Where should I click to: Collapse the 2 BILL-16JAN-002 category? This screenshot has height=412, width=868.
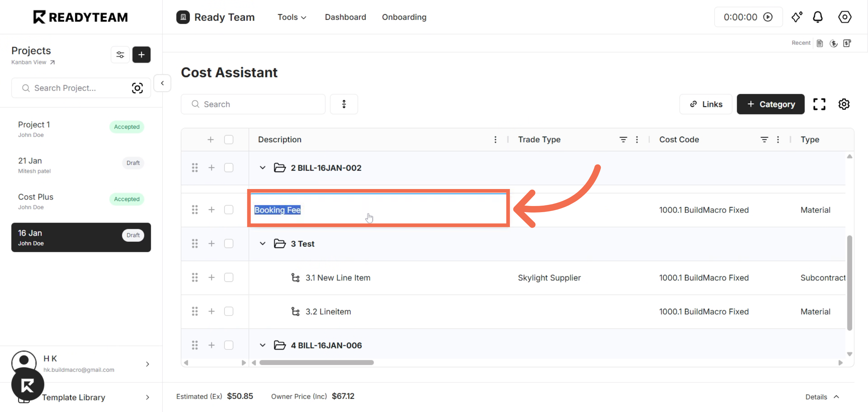pyautogui.click(x=263, y=168)
